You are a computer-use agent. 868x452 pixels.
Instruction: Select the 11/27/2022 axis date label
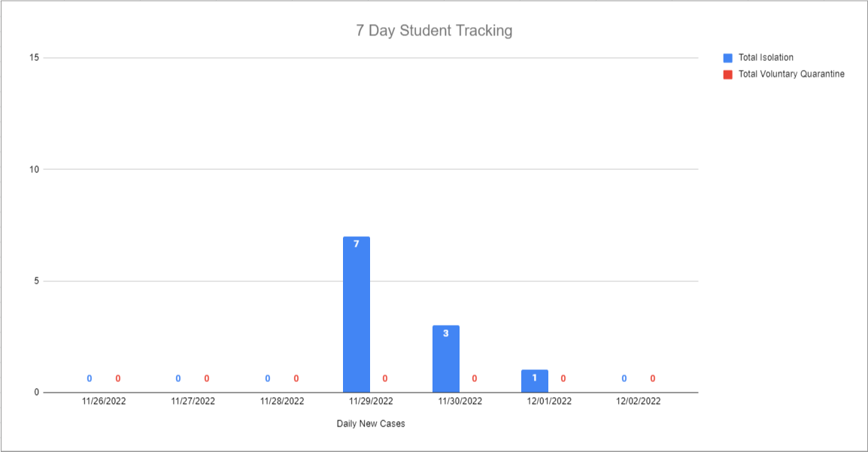point(193,401)
